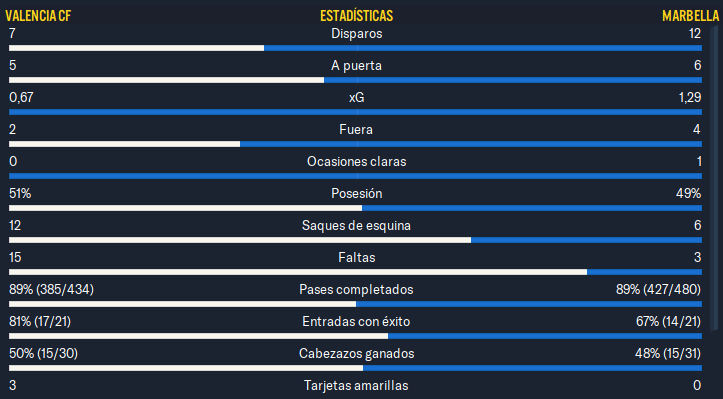
Task: Select the Ocasiones claras label
Action: click(356, 161)
